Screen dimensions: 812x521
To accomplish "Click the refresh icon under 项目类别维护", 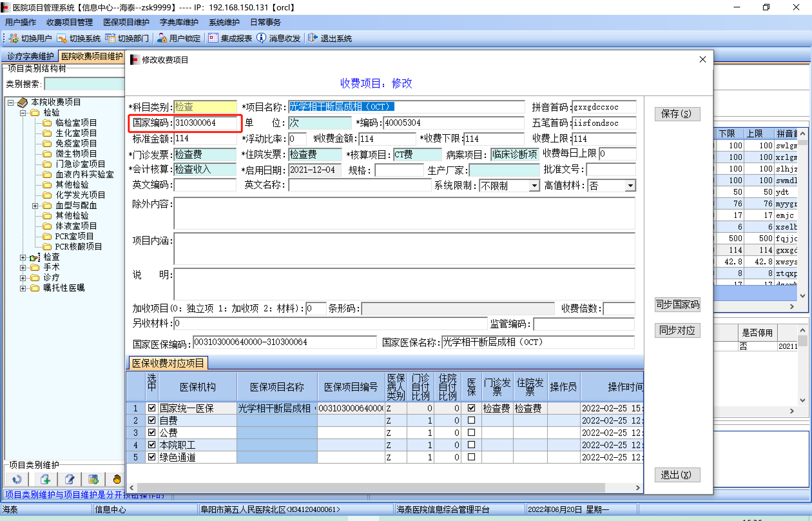I will [x=16, y=479].
